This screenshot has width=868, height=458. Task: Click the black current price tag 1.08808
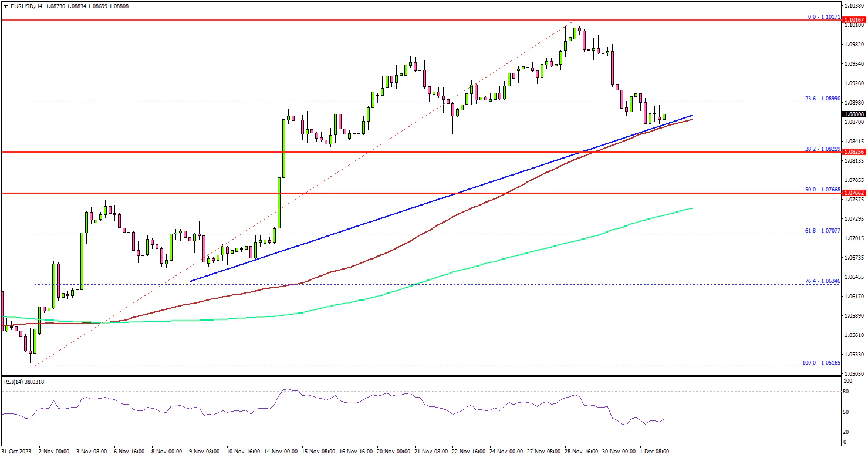click(853, 114)
